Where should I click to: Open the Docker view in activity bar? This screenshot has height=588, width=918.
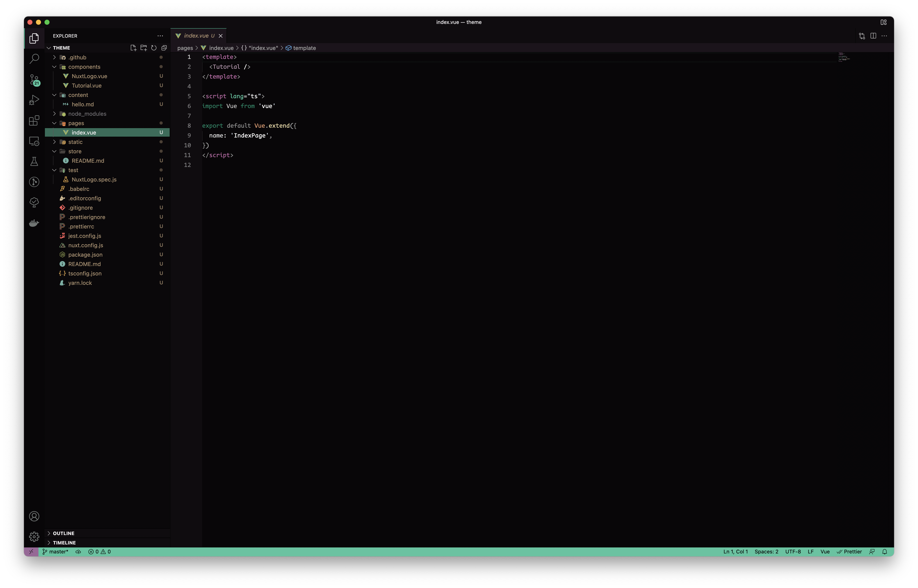tap(34, 223)
